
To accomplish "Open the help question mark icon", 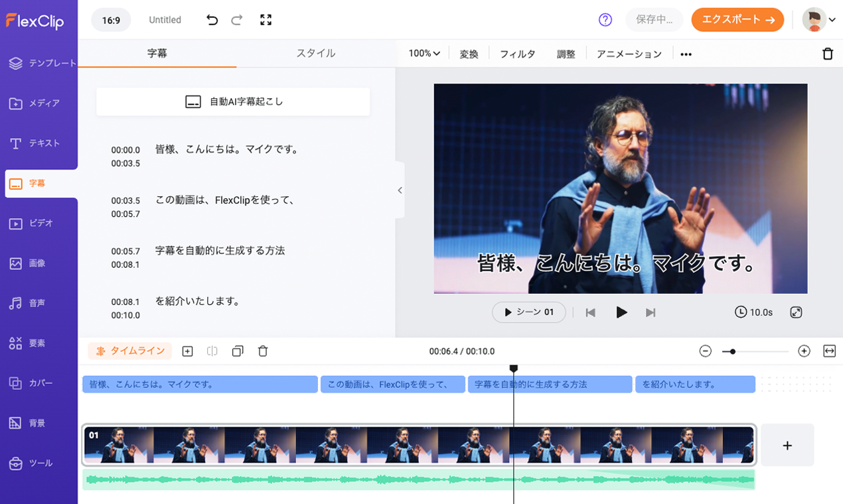I will (605, 20).
